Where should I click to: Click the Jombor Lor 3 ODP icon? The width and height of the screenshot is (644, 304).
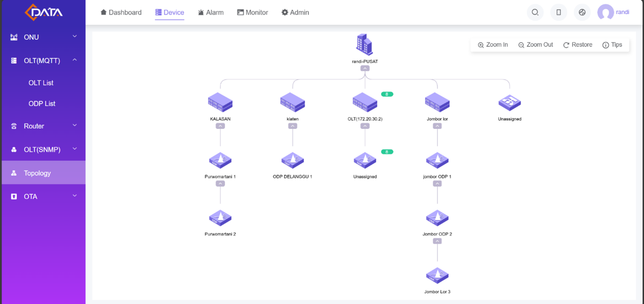pyautogui.click(x=437, y=276)
